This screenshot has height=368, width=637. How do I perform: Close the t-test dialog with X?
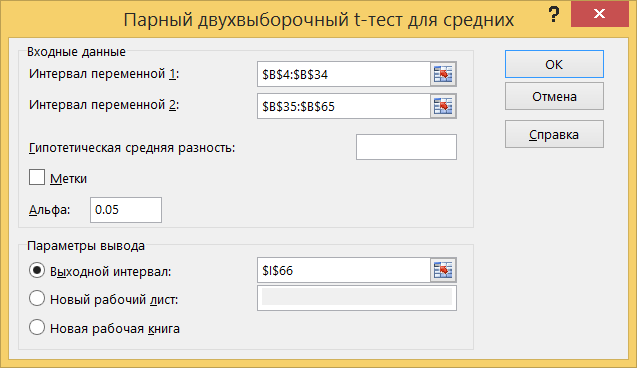(x=600, y=14)
